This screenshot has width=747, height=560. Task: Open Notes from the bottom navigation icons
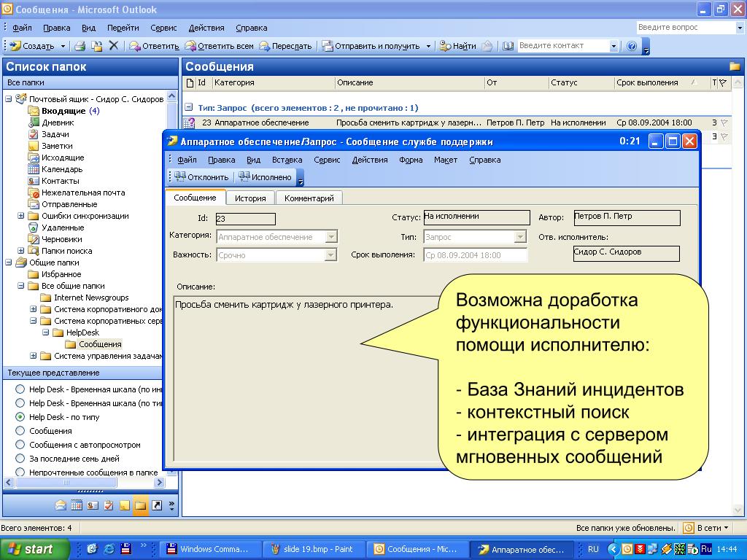124,506
